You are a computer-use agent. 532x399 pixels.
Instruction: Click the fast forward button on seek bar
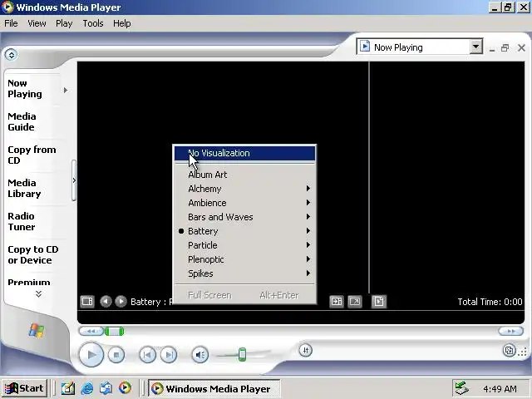coord(510,331)
